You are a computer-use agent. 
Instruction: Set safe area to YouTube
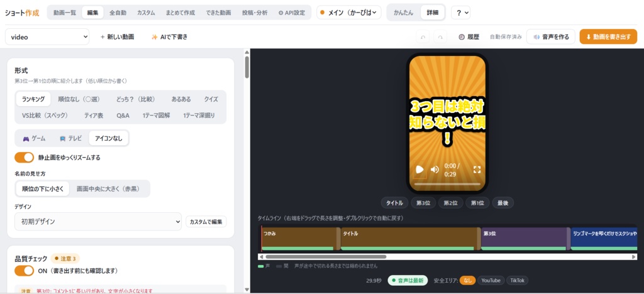[x=491, y=280]
